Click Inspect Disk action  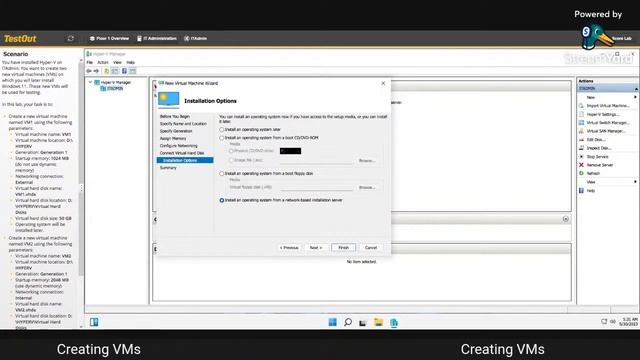click(598, 148)
